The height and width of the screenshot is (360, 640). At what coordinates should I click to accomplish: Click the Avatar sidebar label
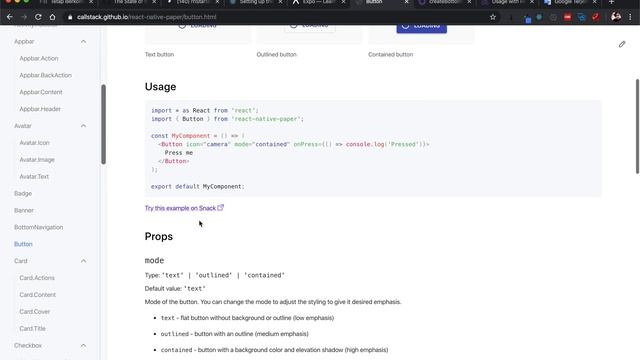click(x=22, y=126)
